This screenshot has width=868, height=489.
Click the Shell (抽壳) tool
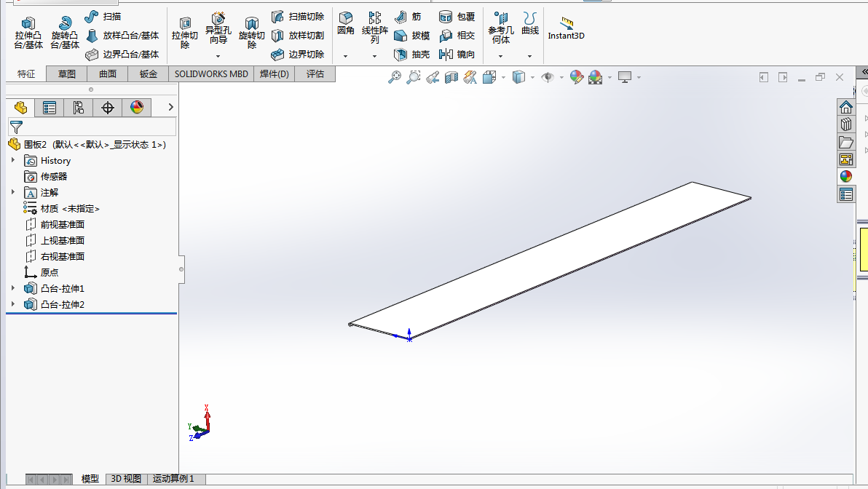[x=412, y=54]
